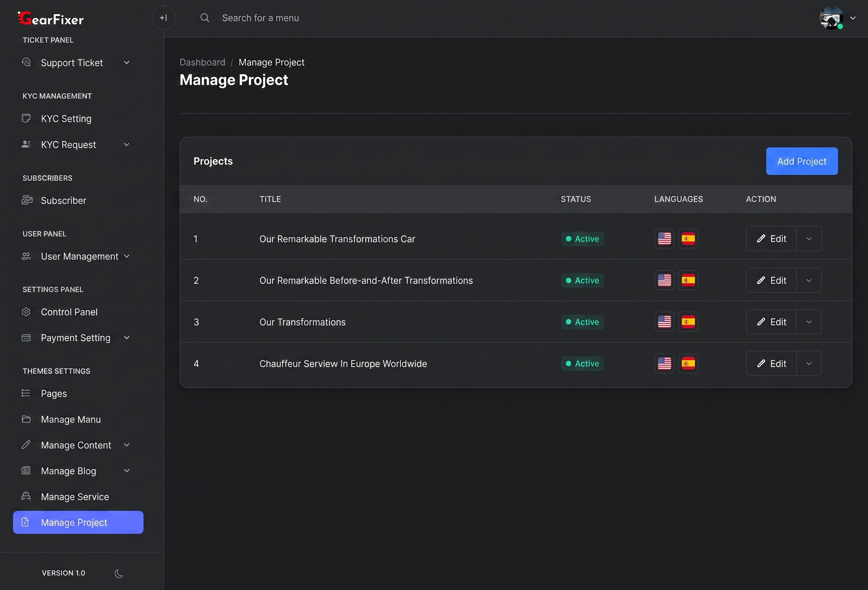This screenshot has height=590, width=868.
Task: Click the VERSION 1.0 label
Action: coord(64,573)
